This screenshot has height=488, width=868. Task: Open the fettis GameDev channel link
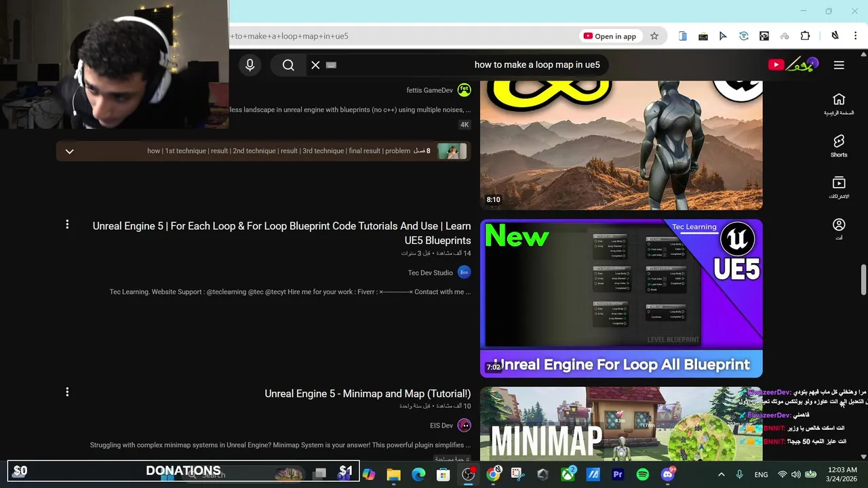(x=429, y=90)
